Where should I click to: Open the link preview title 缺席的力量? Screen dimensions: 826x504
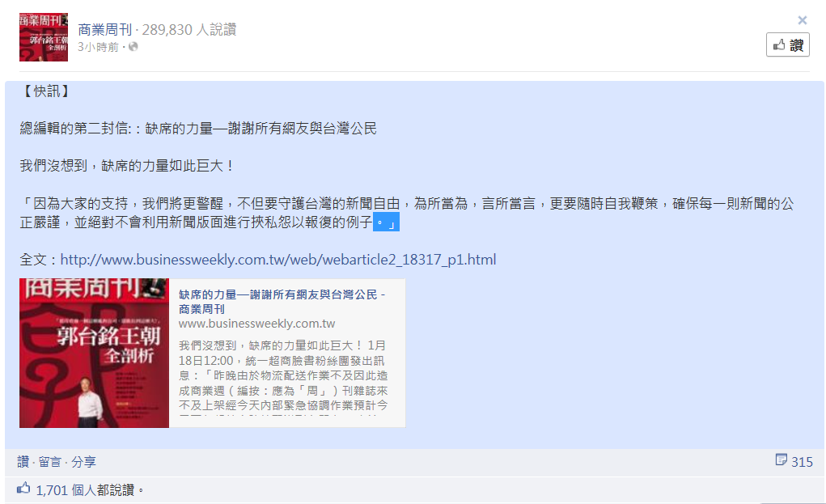tap(282, 301)
